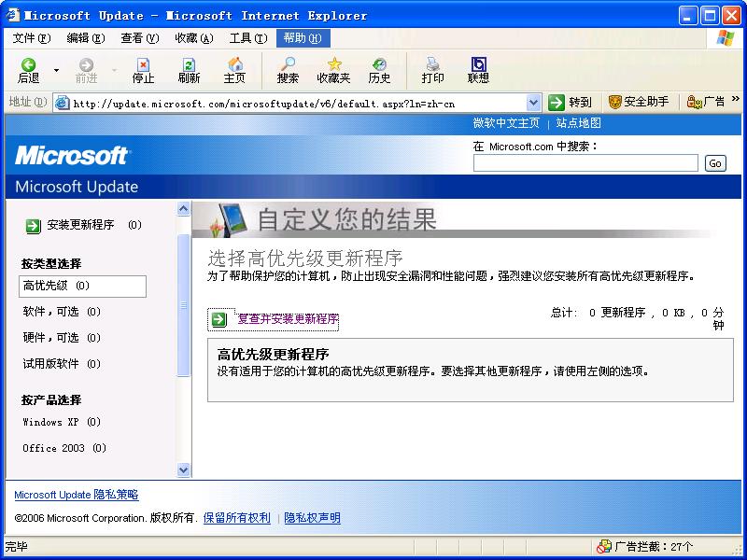Viewport: 747px width, 560px height.
Task: Open the Search (搜索) toolbar icon
Action: point(288,64)
